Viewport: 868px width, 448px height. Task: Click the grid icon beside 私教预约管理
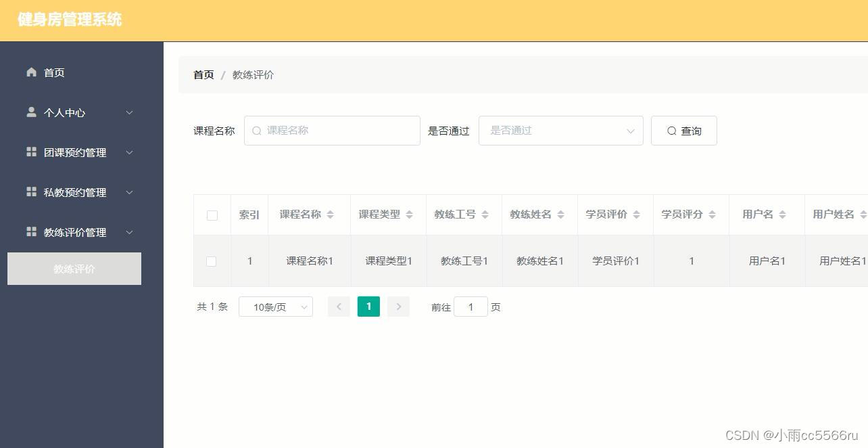[x=31, y=192]
